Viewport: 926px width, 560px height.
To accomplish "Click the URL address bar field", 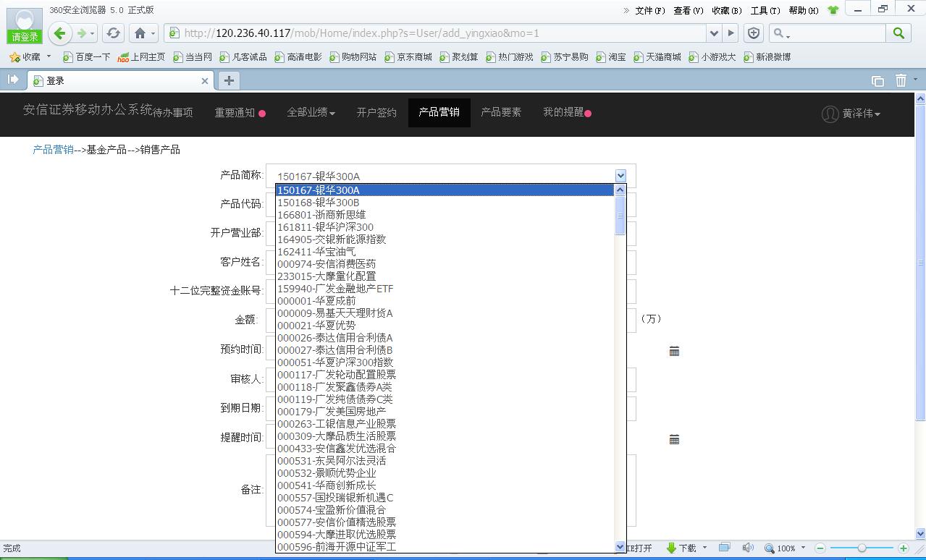I will click(434, 33).
